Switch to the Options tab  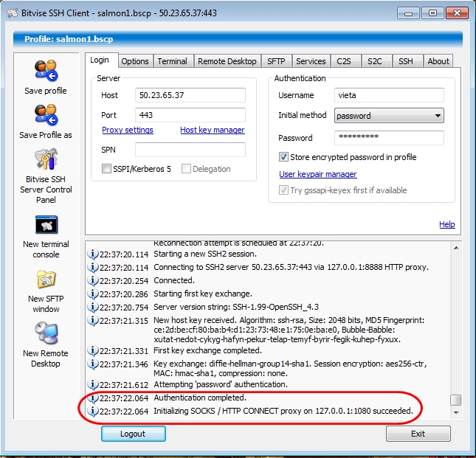pyautogui.click(x=135, y=61)
